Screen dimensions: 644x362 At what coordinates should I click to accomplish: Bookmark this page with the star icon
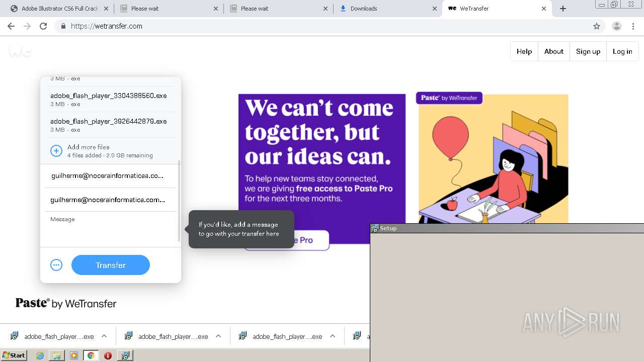[597, 26]
